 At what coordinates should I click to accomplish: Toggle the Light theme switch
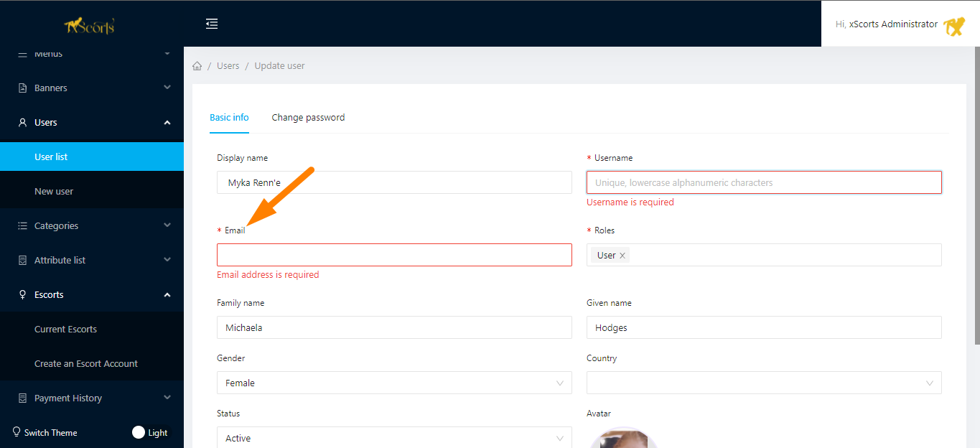(150, 432)
